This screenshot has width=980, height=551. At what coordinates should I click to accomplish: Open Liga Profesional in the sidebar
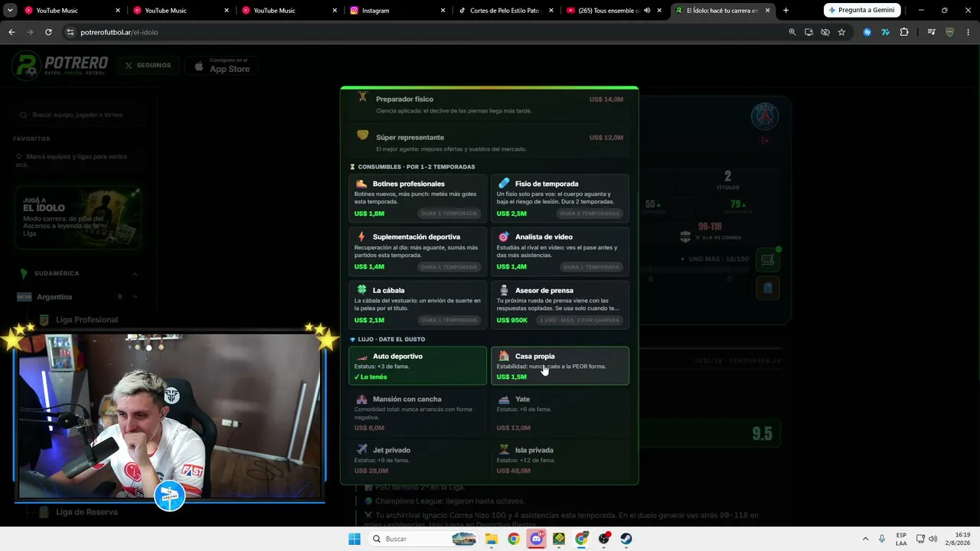[87, 320]
